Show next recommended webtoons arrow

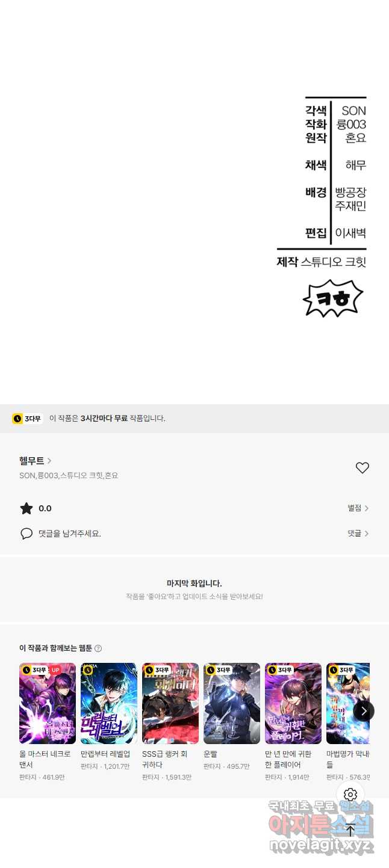click(363, 711)
